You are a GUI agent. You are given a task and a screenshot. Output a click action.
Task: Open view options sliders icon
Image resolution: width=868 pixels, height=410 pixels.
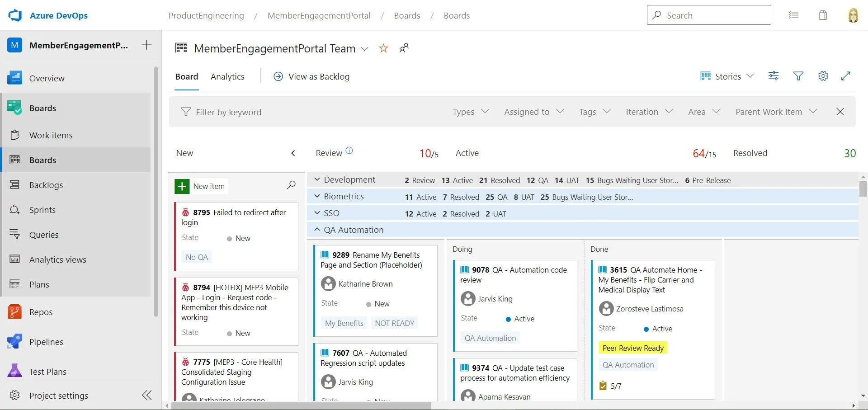(774, 76)
